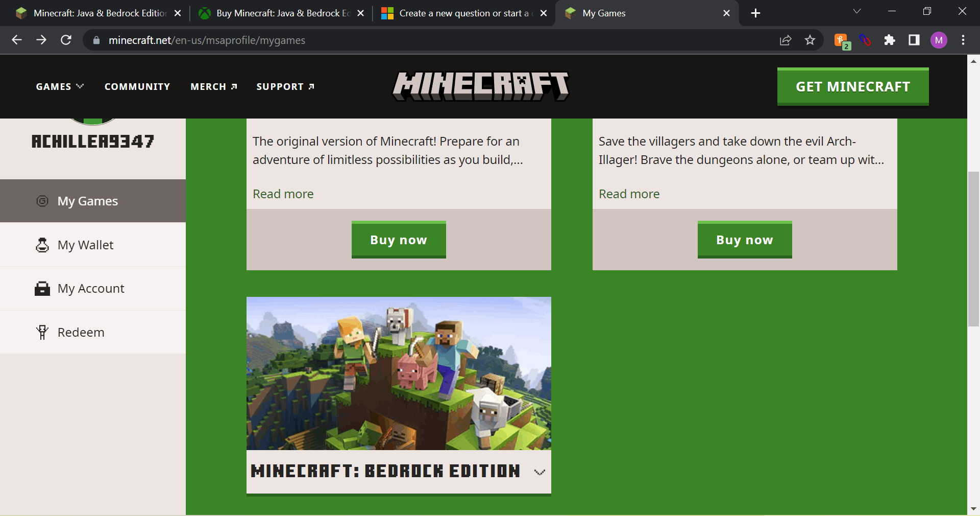
Task: Open My Account in sidebar
Action: (93, 289)
